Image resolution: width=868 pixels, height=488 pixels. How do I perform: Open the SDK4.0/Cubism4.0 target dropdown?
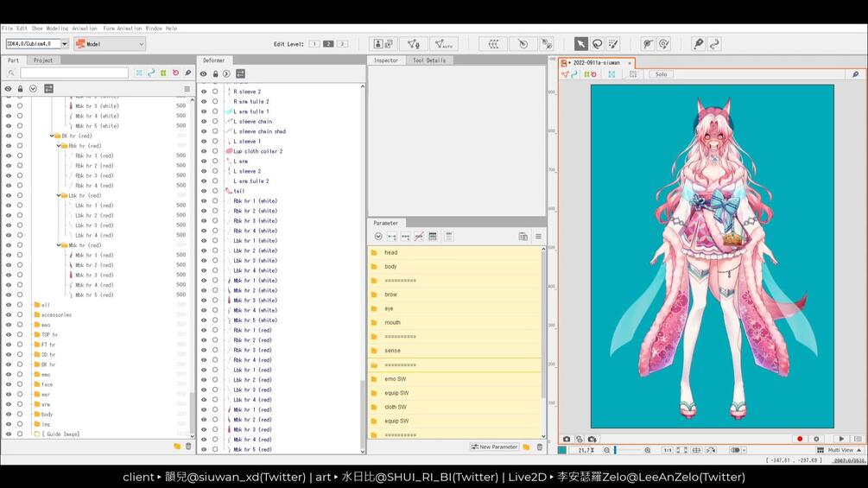65,44
